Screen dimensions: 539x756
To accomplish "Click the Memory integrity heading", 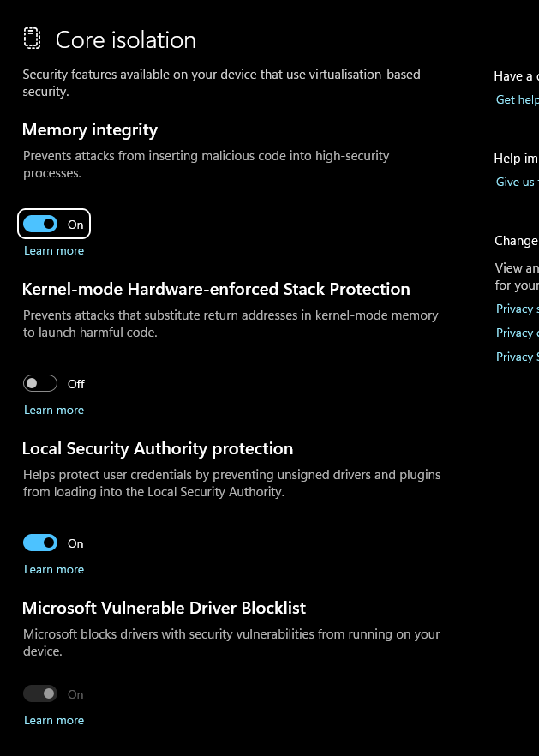I will coord(90,130).
